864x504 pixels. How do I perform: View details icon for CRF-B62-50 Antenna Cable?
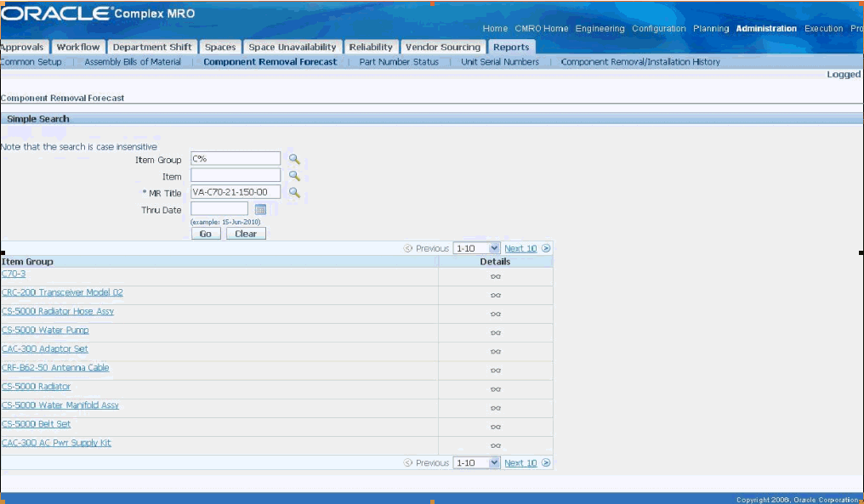tap(496, 371)
